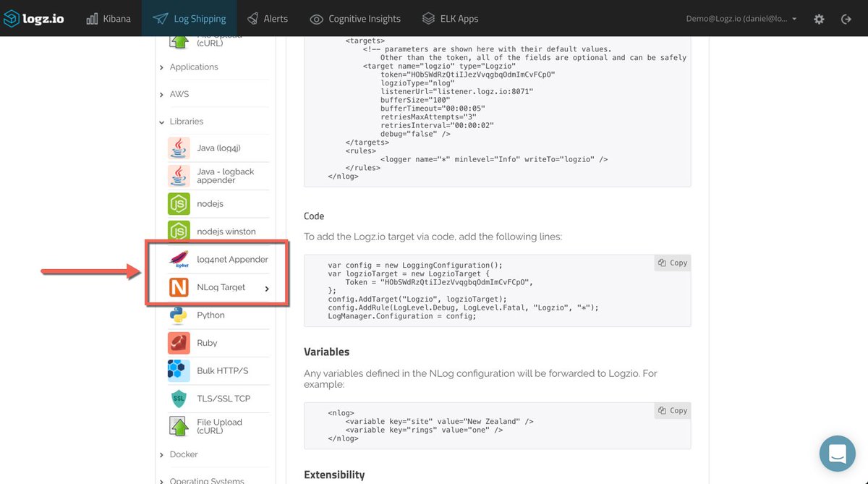Click the chevron beside NLog Target
The height and width of the screenshot is (484, 868).
click(267, 289)
